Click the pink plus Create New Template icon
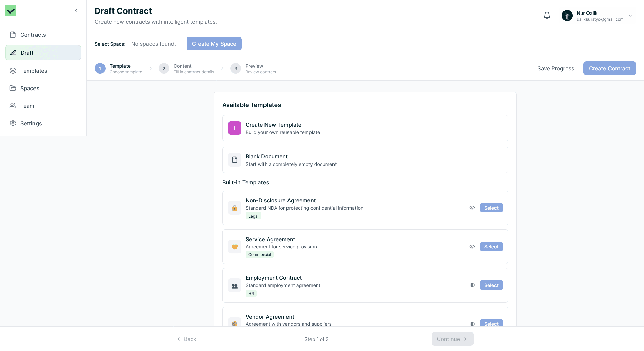The width and height of the screenshot is (644, 351). pyautogui.click(x=234, y=128)
